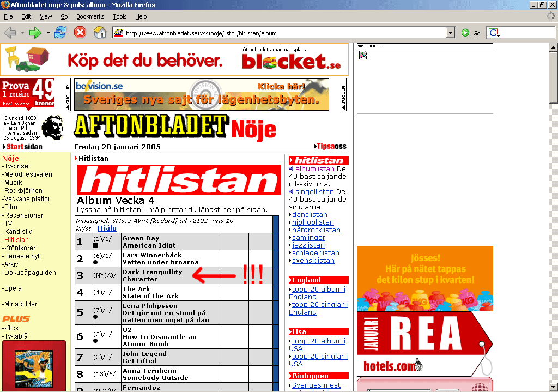Click the album cover thumbnail in sidebar

point(34,369)
